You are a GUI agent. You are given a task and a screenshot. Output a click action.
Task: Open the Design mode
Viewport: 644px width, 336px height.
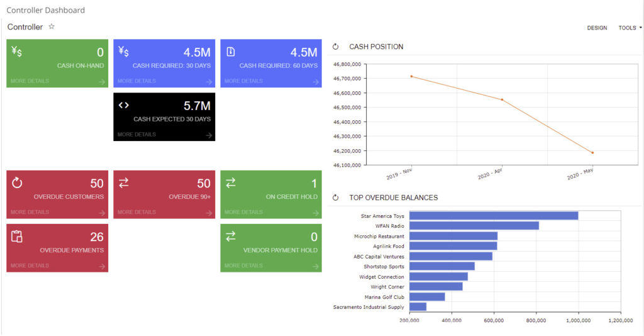tap(597, 28)
